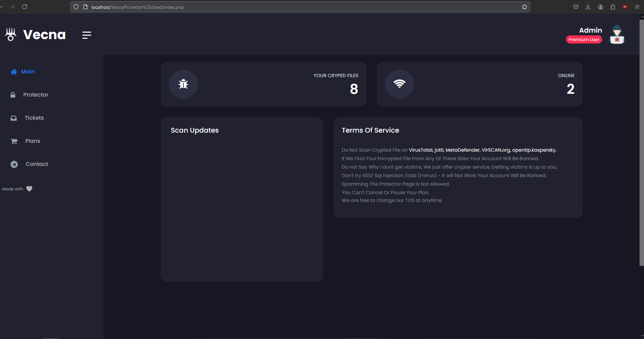Click the Save to Pocket icon
The image size is (644, 339).
[576, 7]
